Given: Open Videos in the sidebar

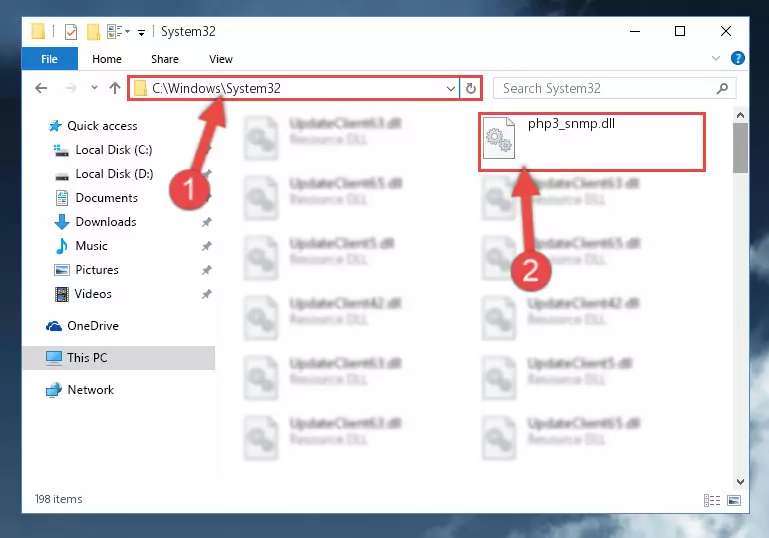Looking at the screenshot, I should pos(93,294).
